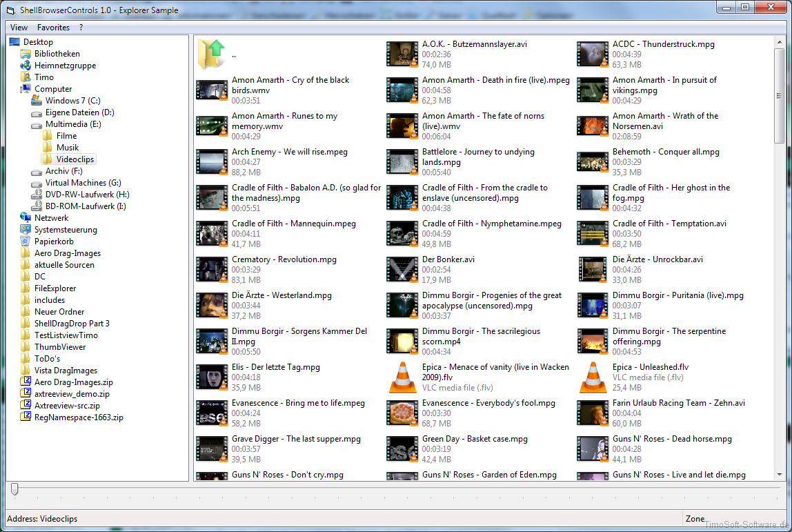Select the ToDo's folder in the tree
Viewport: 792px width, 532px height.
(47, 359)
